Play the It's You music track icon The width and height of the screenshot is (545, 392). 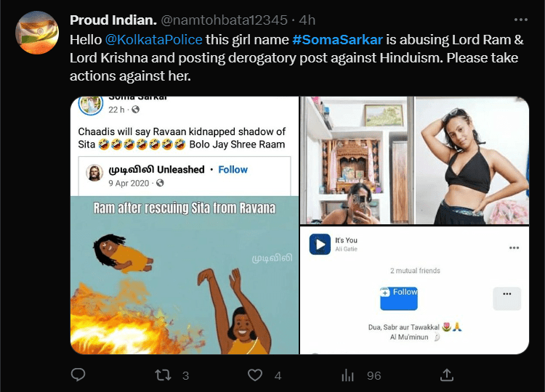(320, 245)
